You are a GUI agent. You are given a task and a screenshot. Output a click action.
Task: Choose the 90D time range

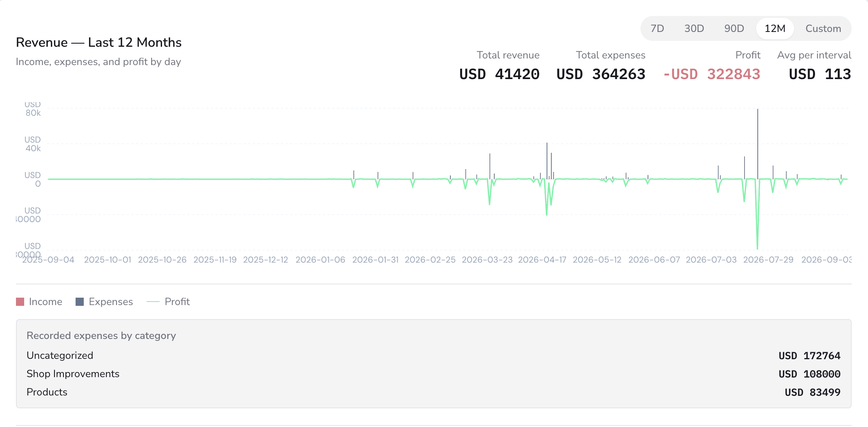[x=734, y=28]
